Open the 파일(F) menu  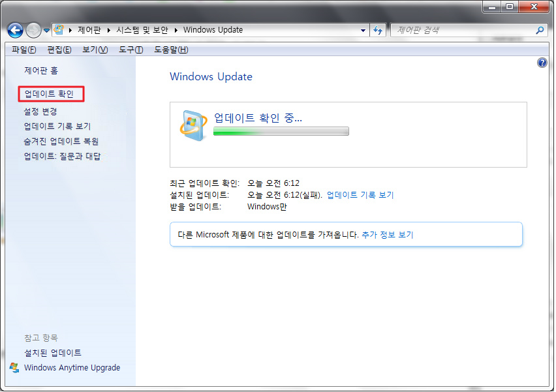click(23, 50)
